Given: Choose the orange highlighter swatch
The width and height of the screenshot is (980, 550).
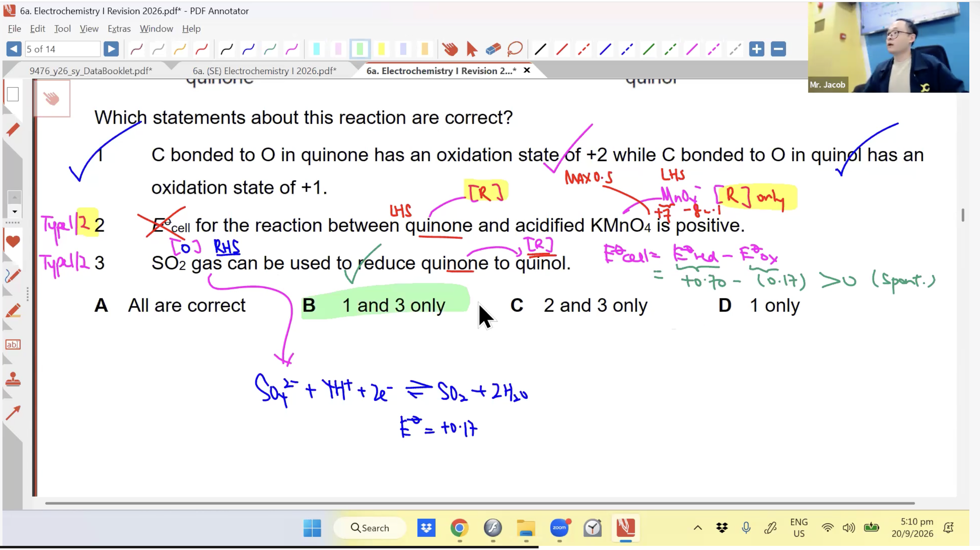Looking at the screenshot, I should [x=425, y=49].
